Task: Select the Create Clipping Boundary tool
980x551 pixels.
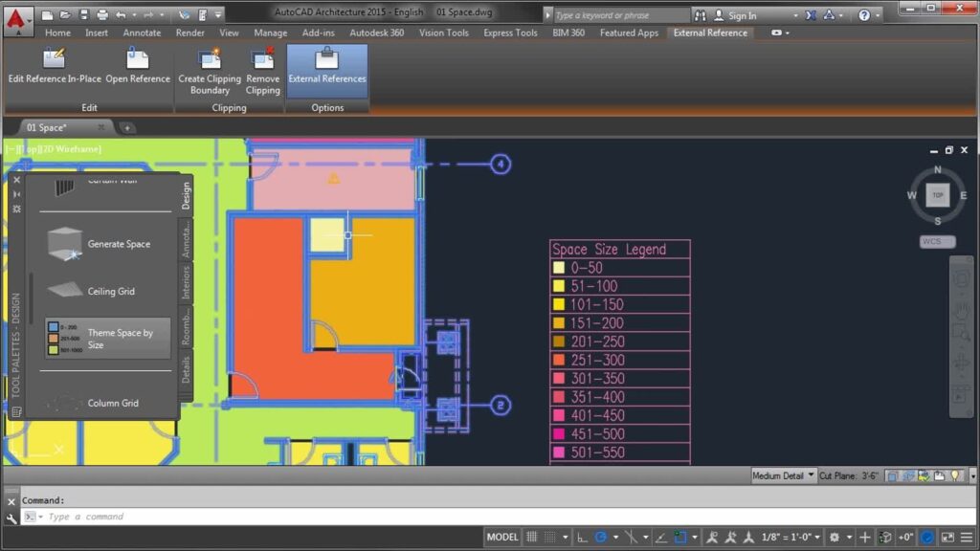Action: pyautogui.click(x=210, y=58)
